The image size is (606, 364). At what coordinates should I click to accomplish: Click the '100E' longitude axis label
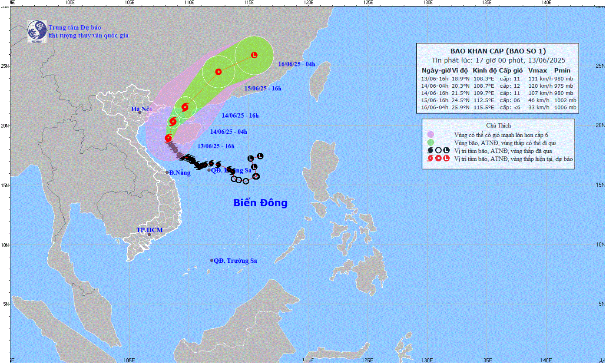[70, 3]
